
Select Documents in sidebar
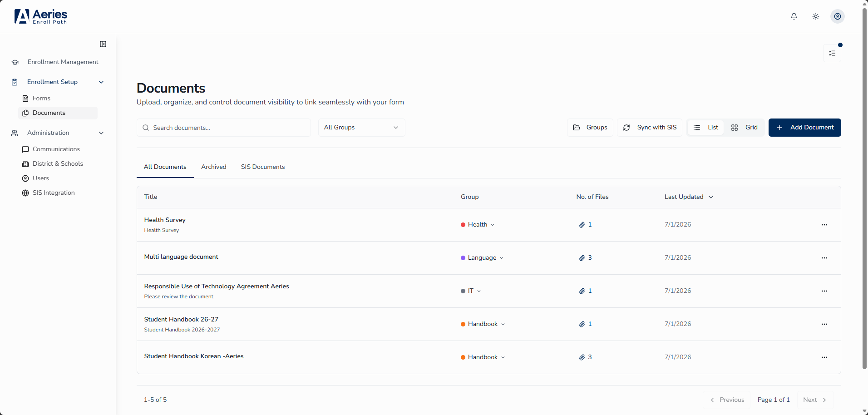(58, 113)
